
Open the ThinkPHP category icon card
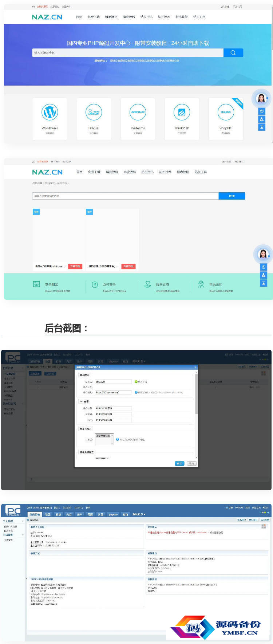tap(182, 118)
